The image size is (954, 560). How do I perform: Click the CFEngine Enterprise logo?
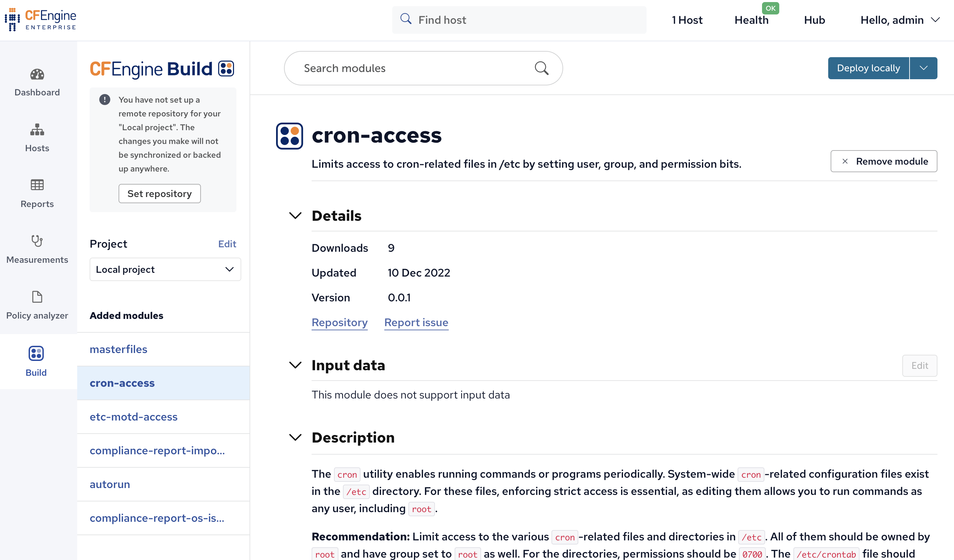tap(41, 20)
